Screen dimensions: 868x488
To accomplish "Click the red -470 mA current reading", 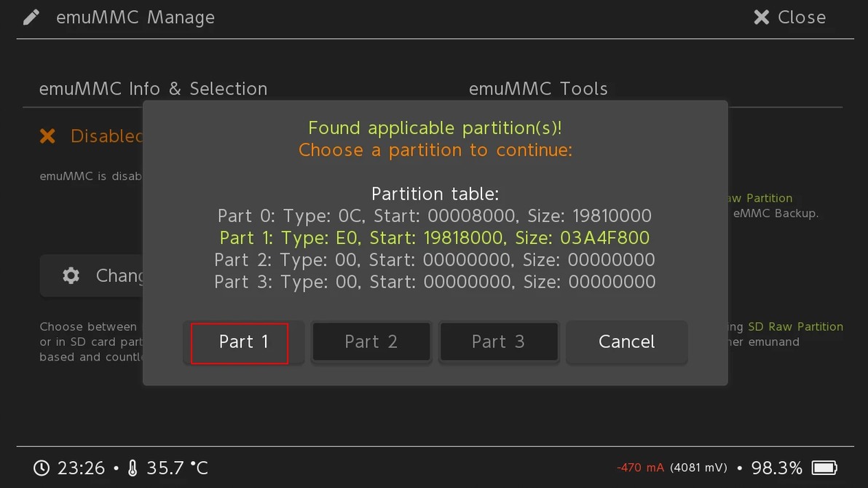I will point(640,468).
